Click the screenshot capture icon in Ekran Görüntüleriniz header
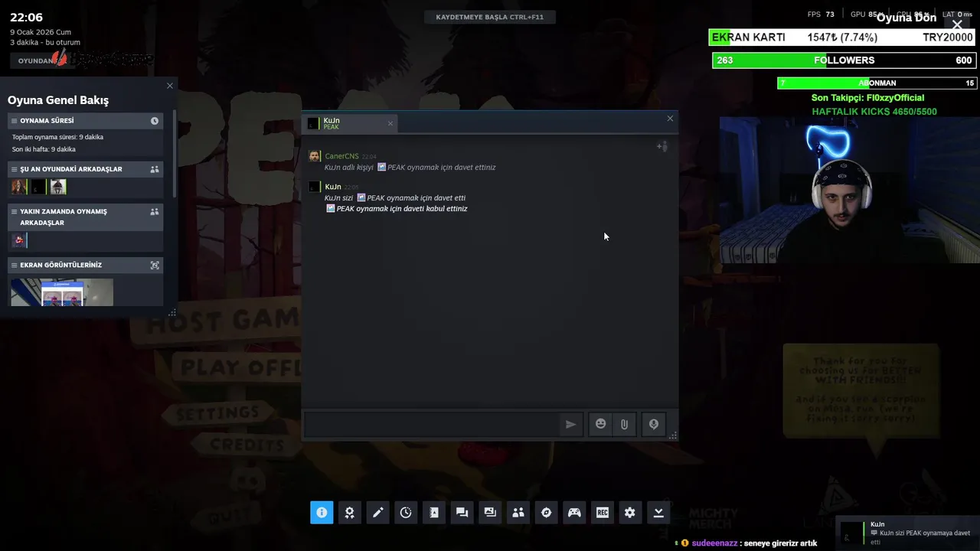Screen dimensions: 980x551 (x=155, y=266)
